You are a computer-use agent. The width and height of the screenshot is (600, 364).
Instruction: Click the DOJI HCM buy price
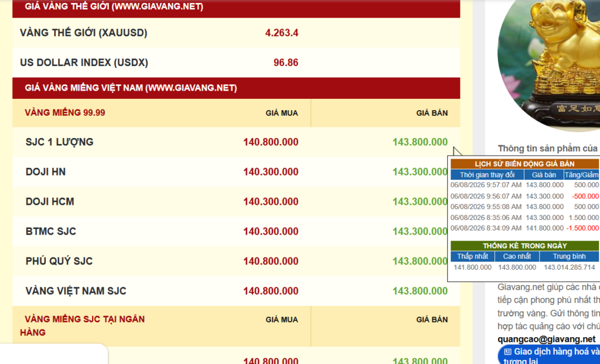pyautogui.click(x=271, y=202)
